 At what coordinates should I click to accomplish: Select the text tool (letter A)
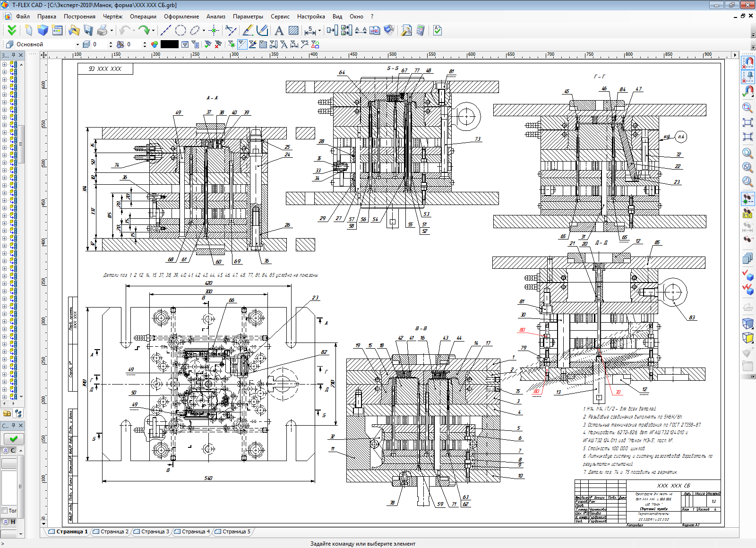pos(279,30)
